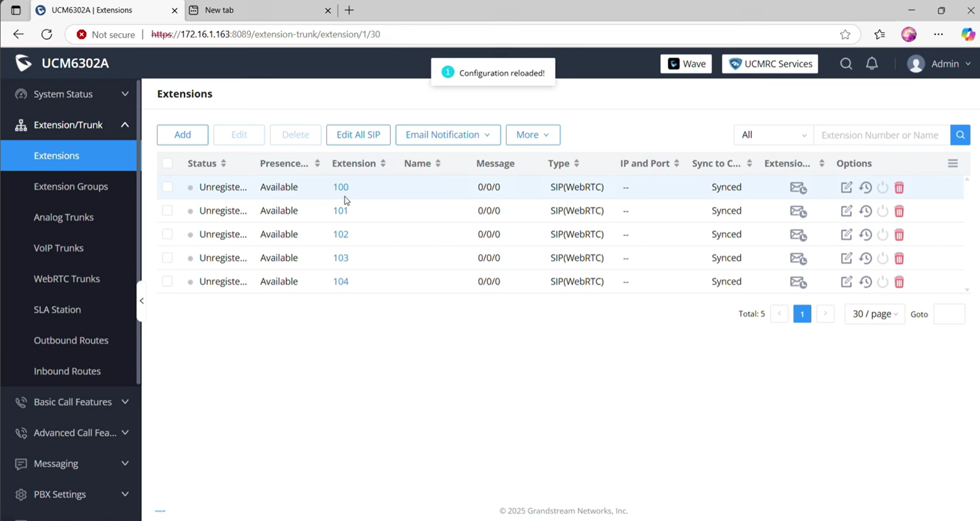Reset extension 104 using history icon
The width and height of the screenshot is (980, 521).
pyautogui.click(x=865, y=282)
